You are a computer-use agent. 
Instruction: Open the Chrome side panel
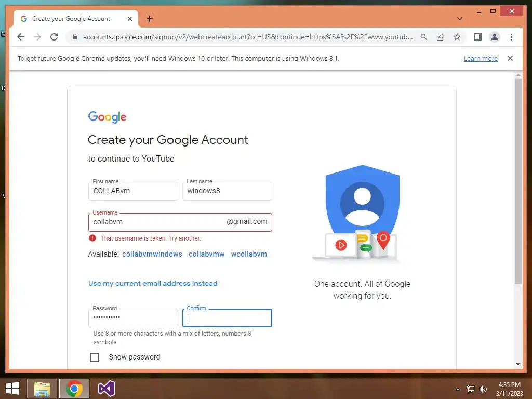point(478,37)
